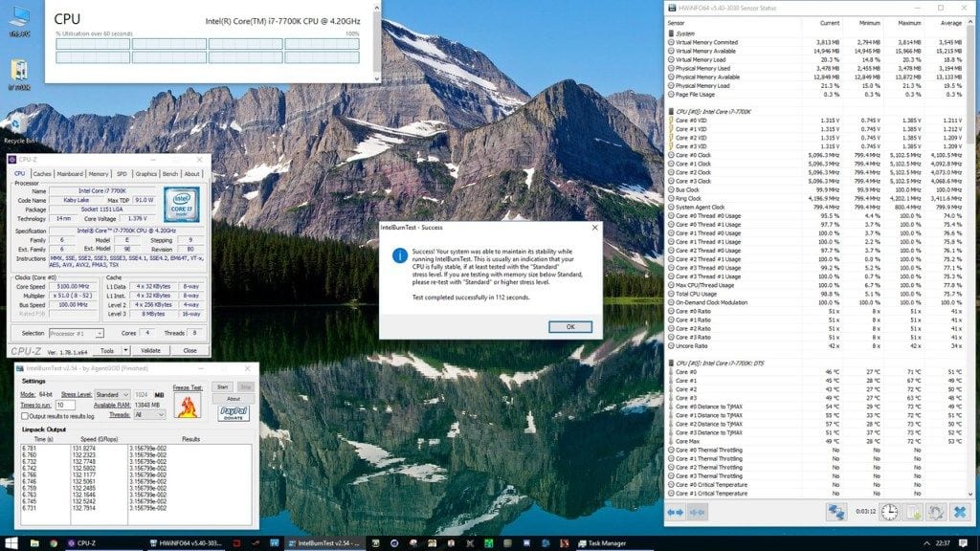Switch to Mainboard tab in CPU-Z

(69, 174)
